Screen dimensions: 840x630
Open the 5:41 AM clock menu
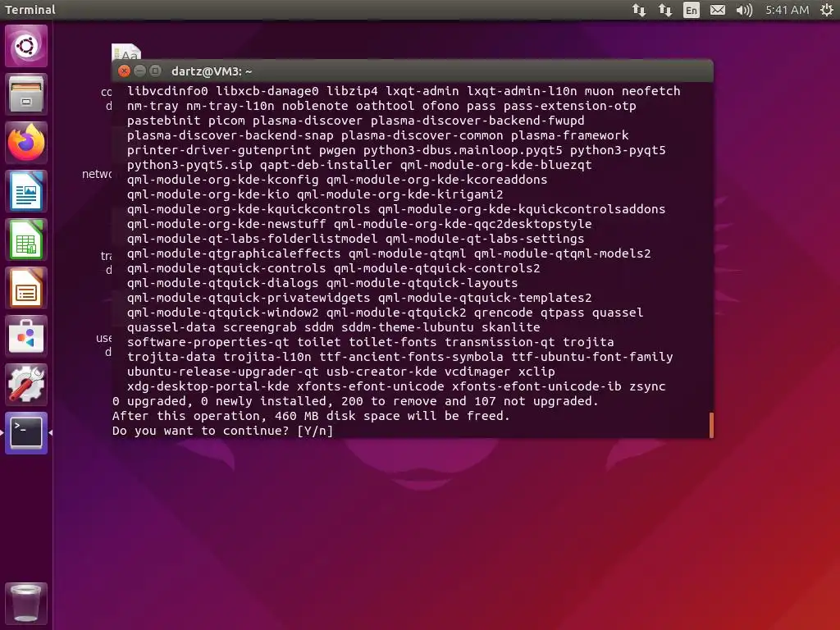[787, 10]
